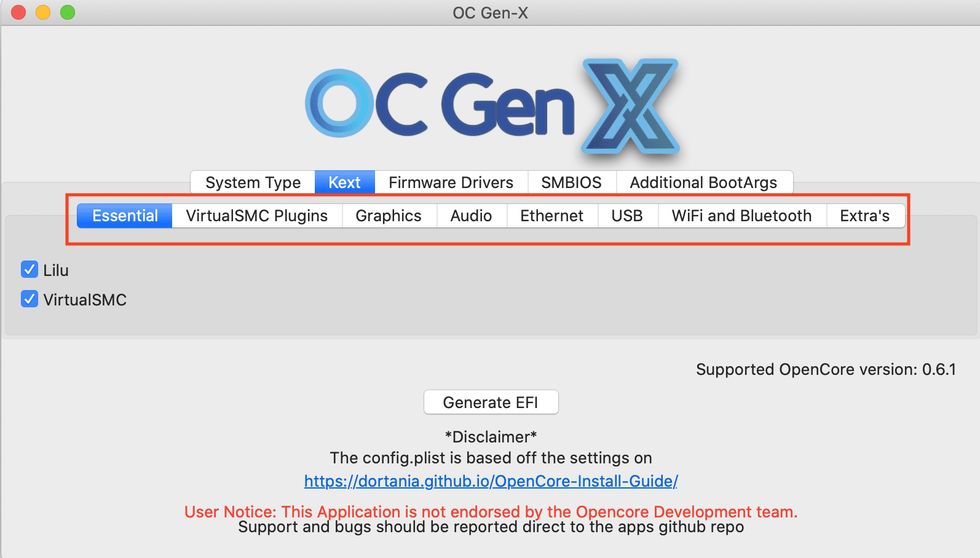Open the dortania OpenCore-Install-Guide link
Image resolution: width=980 pixels, height=558 pixels.
(491, 481)
